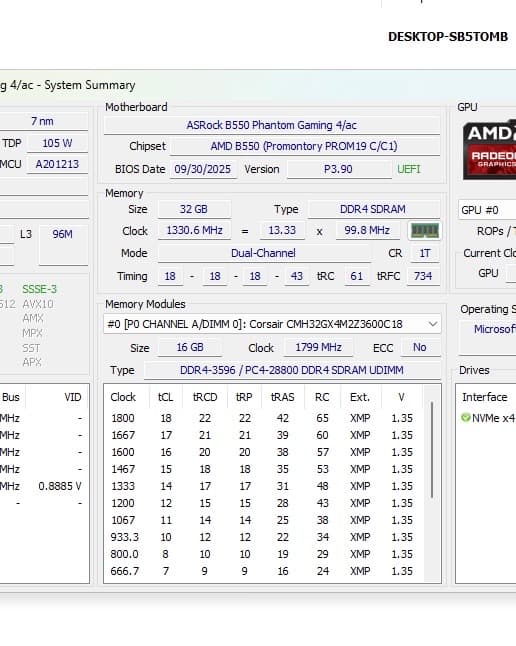Click the tRCD column header
The height and width of the screenshot is (646, 516).
pos(205,397)
